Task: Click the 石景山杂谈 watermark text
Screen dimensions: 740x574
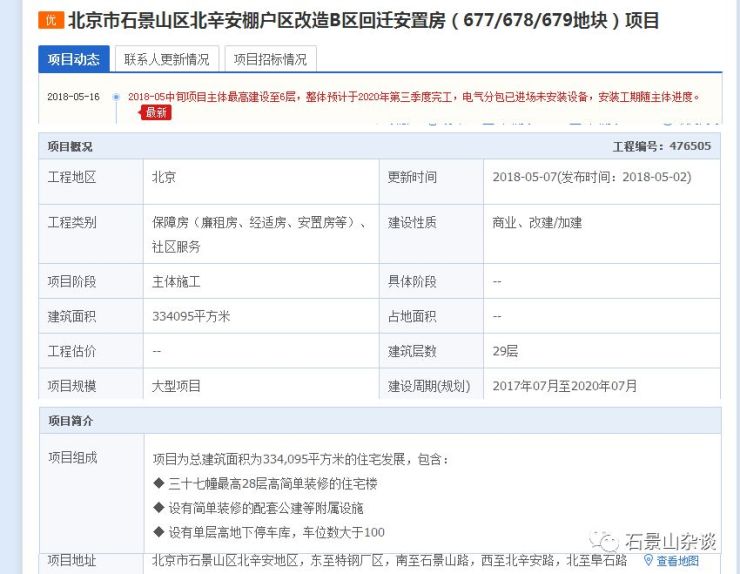Action: click(670, 541)
